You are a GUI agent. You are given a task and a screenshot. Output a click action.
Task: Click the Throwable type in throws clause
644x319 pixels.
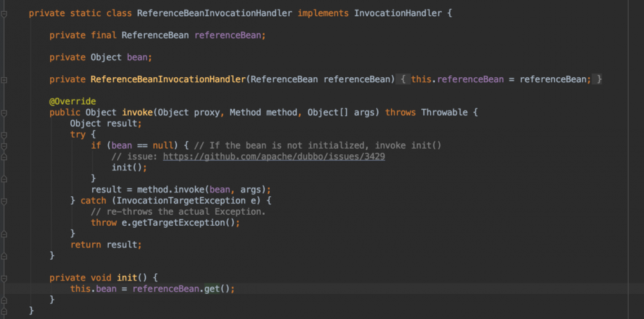(442, 113)
